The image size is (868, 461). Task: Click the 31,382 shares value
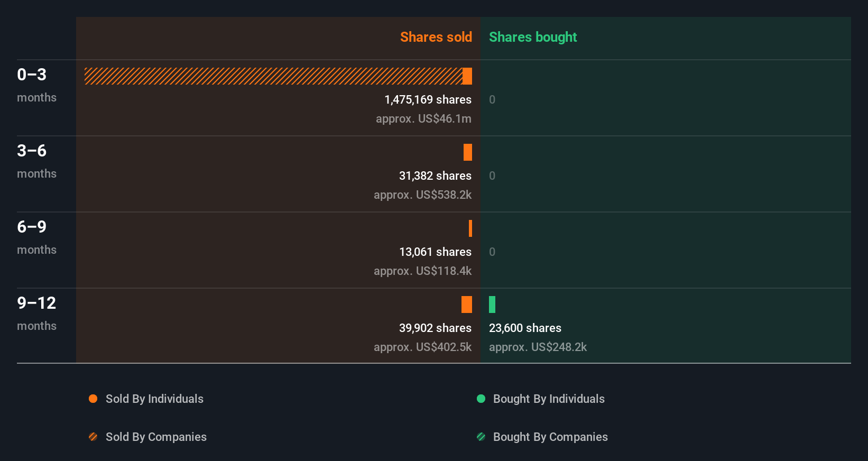[435, 176]
